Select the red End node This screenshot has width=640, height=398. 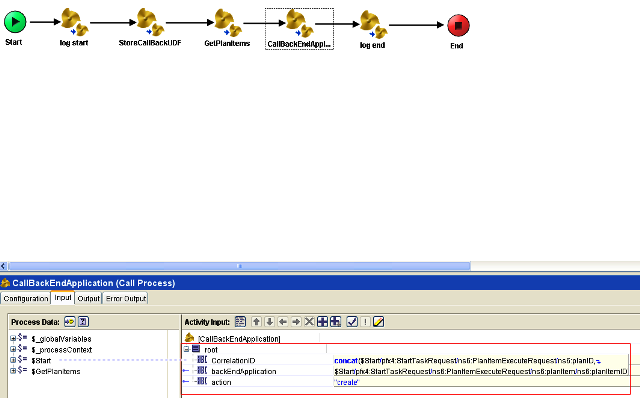[x=458, y=25]
